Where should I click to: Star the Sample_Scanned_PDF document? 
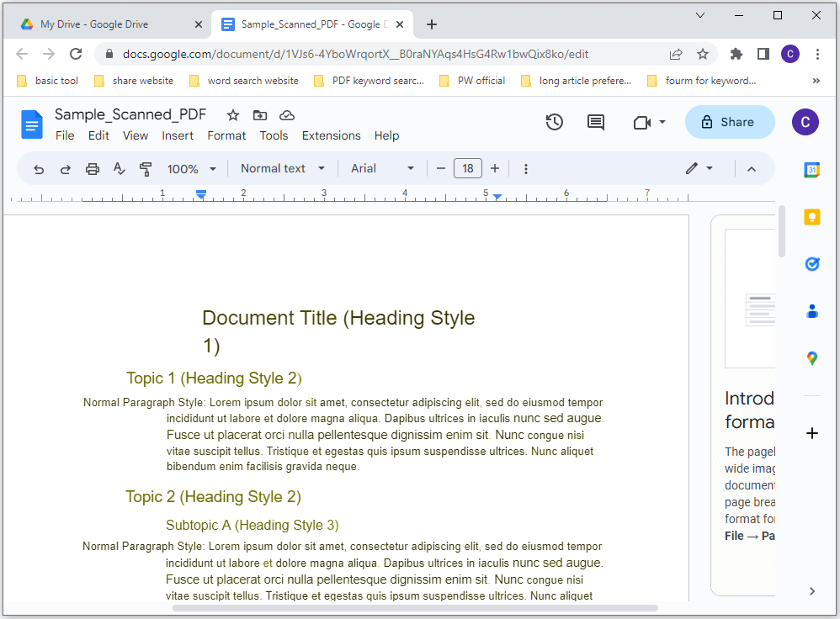232,115
